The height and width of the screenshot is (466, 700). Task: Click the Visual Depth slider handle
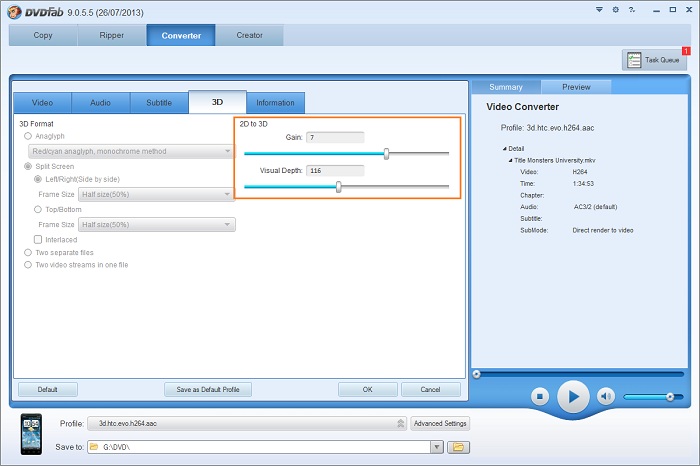[339, 187]
